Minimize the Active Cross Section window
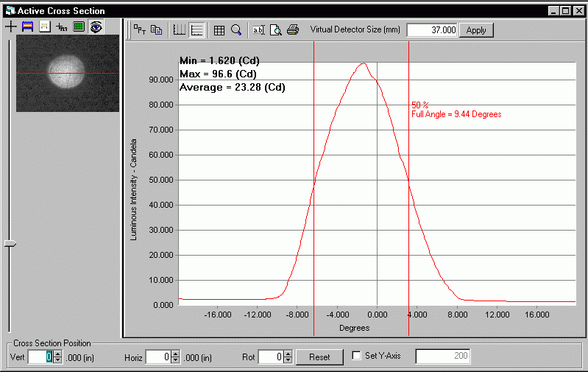Image resolution: width=588 pixels, height=372 pixels. coord(553,11)
